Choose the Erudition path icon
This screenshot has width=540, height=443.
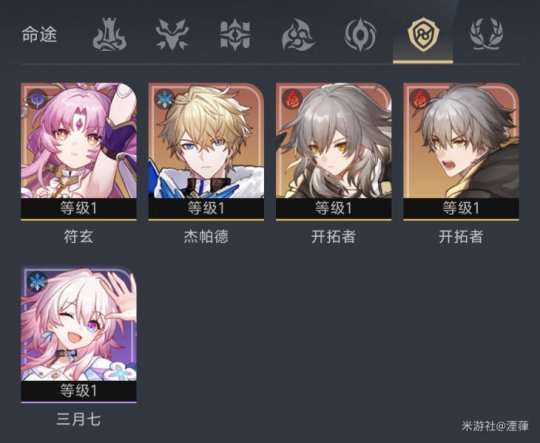(235, 35)
